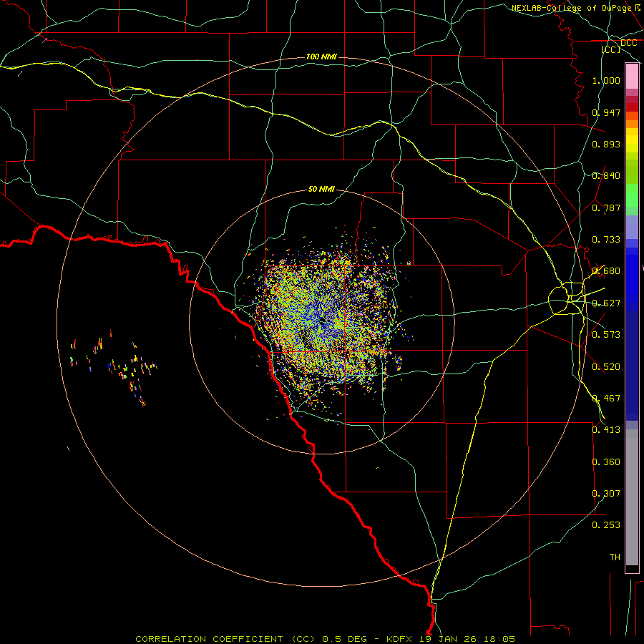Image resolution: width=644 pixels, height=644 pixels.
Task: Pick the red swatch on the color scale
Action: 632,107
